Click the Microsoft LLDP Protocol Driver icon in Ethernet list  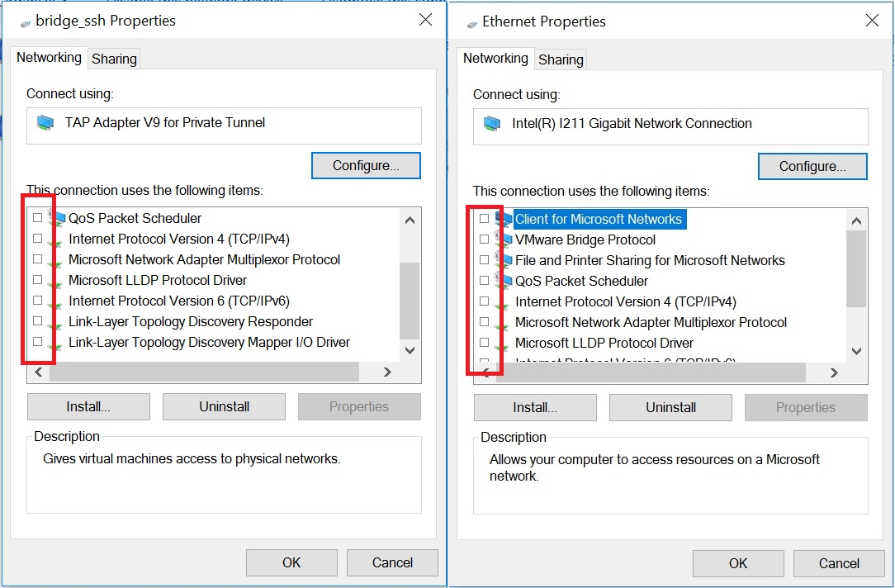[x=503, y=344]
